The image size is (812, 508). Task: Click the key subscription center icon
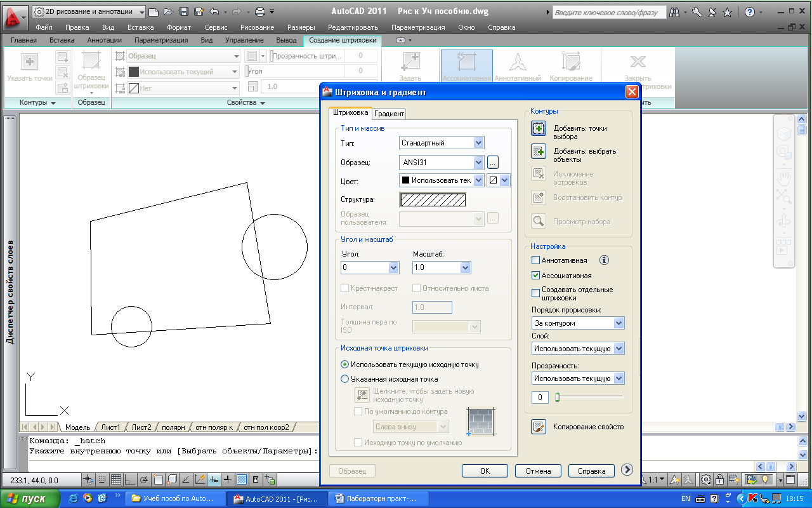(697, 12)
